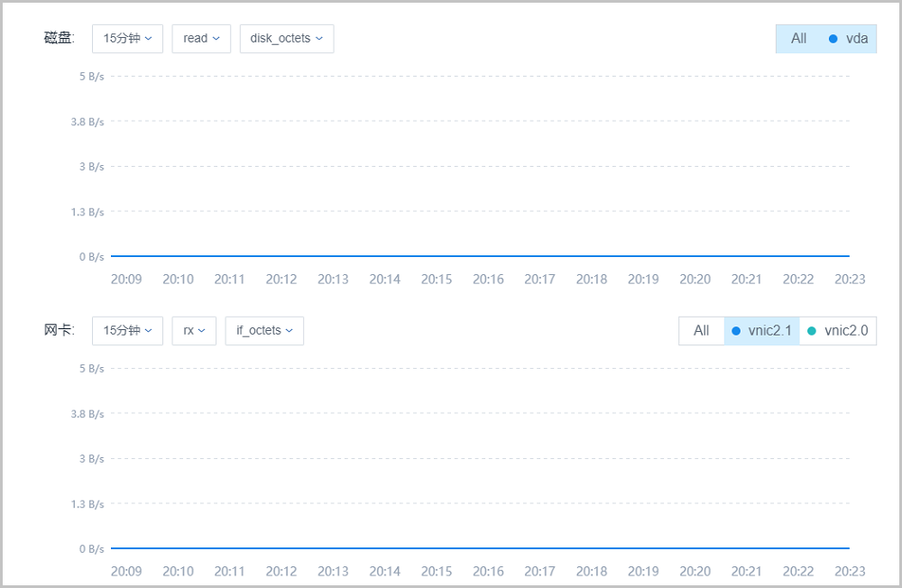Click the chevron arrow on disk_octets

tap(319, 39)
